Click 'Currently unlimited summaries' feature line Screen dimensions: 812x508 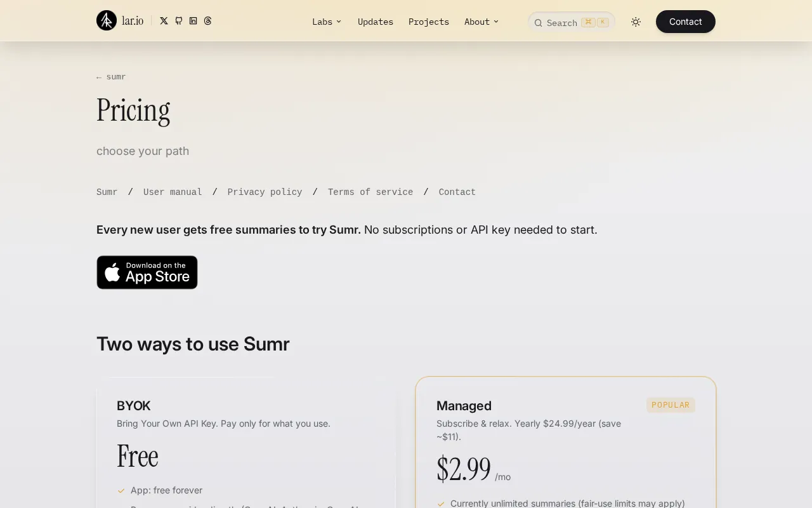568,504
